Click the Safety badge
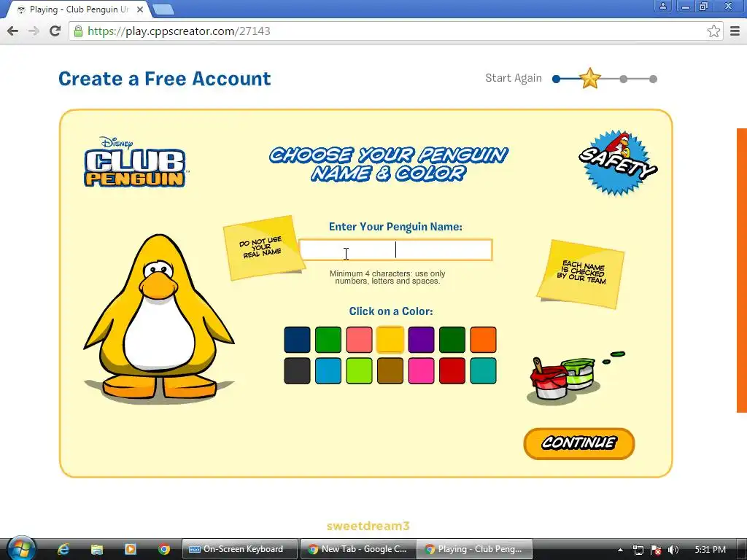 pyautogui.click(x=618, y=163)
